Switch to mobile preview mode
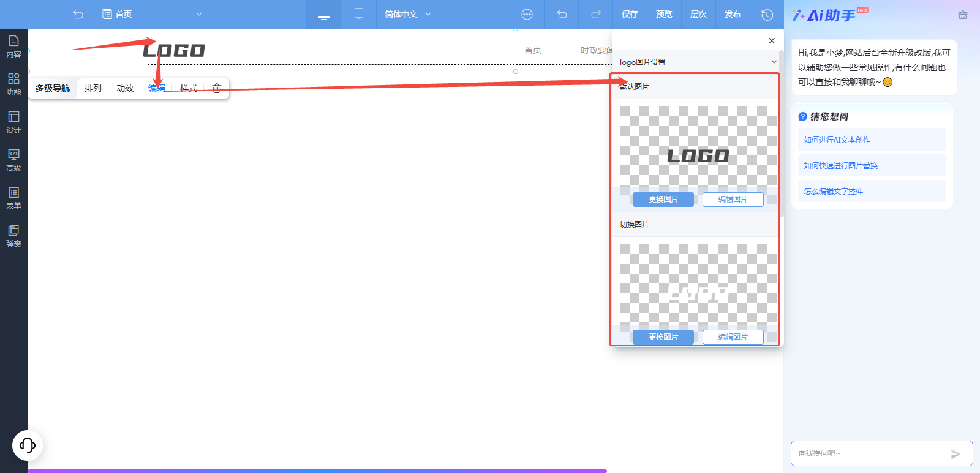 (x=359, y=14)
